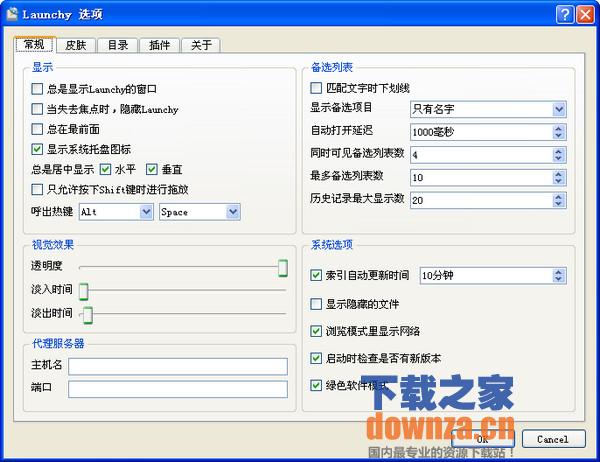Enable 显示隐藏的文件 checkbox
This screenshot has height=462, width=600.
point(316,304)
